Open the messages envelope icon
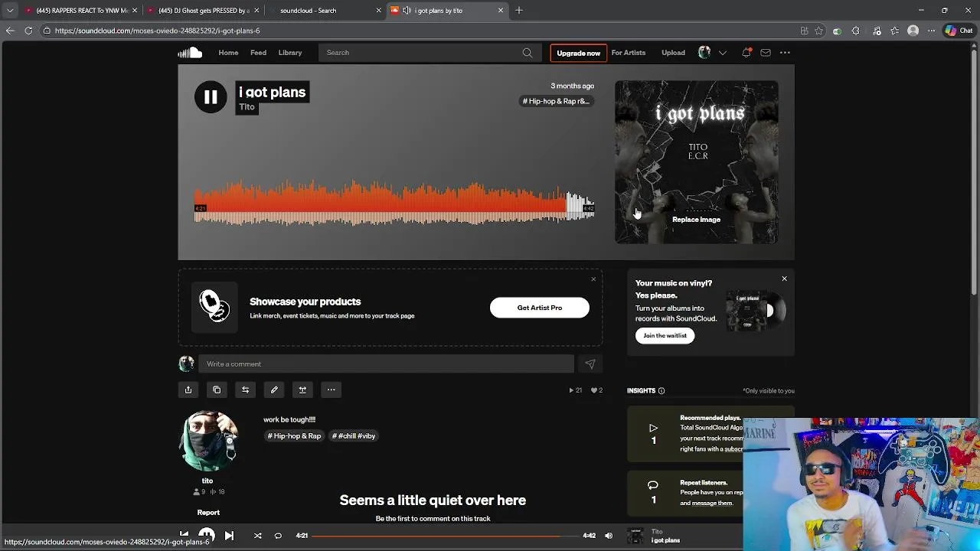This screenshot has height=551, width=980. pyautogui.click(x=766, y=53)
